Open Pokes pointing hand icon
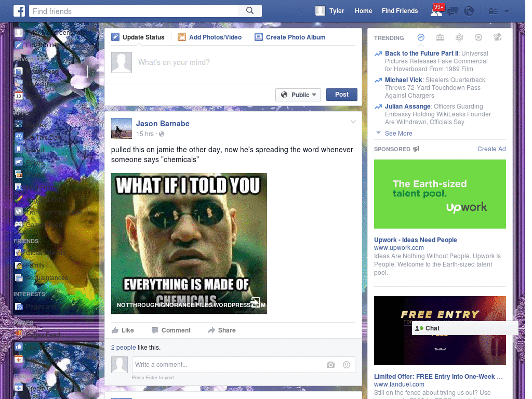532x399 pixels. click(x=19, y=162)
